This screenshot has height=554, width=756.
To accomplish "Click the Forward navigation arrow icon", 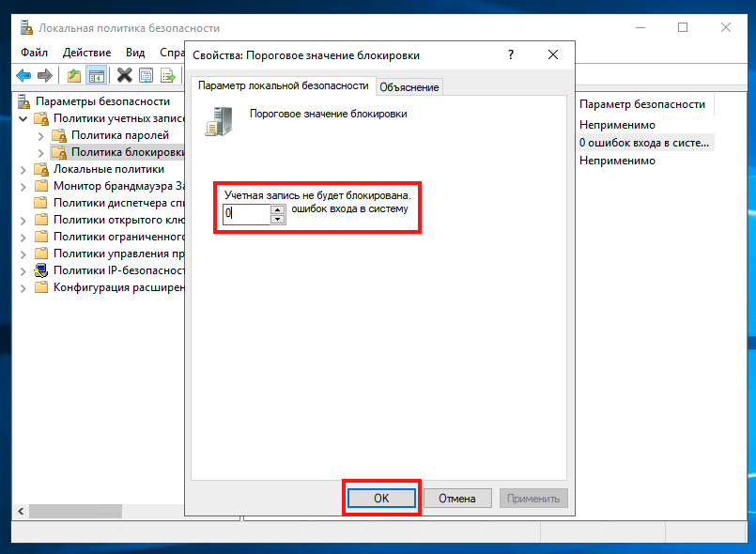I will point(45,75).
